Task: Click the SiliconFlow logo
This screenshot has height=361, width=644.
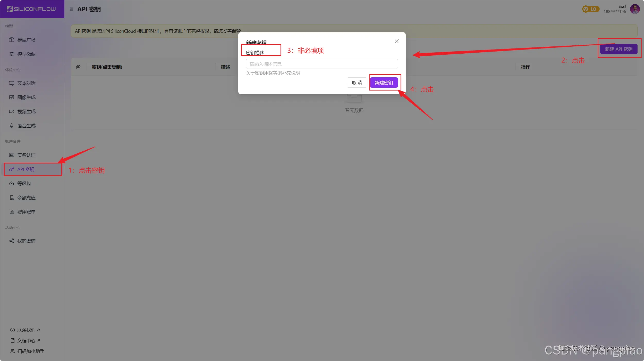Action: [31, 9]
